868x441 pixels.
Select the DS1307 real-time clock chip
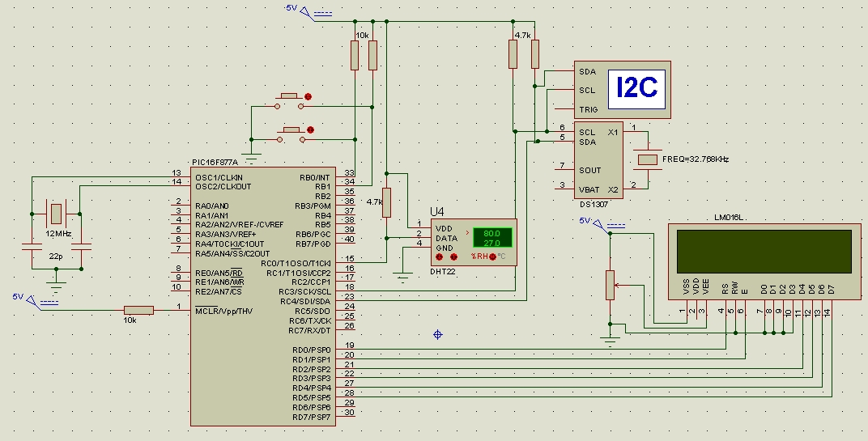pyautogui.click(x=598, y=160)
